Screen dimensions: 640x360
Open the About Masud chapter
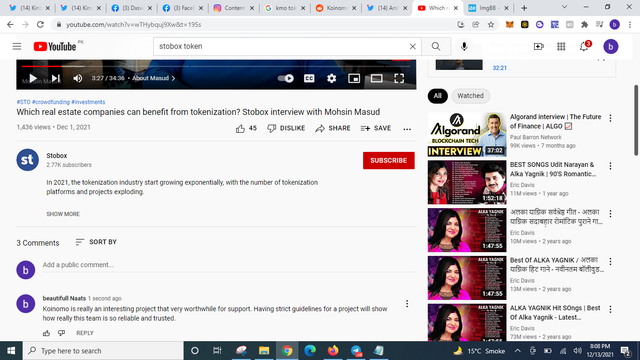153,78
